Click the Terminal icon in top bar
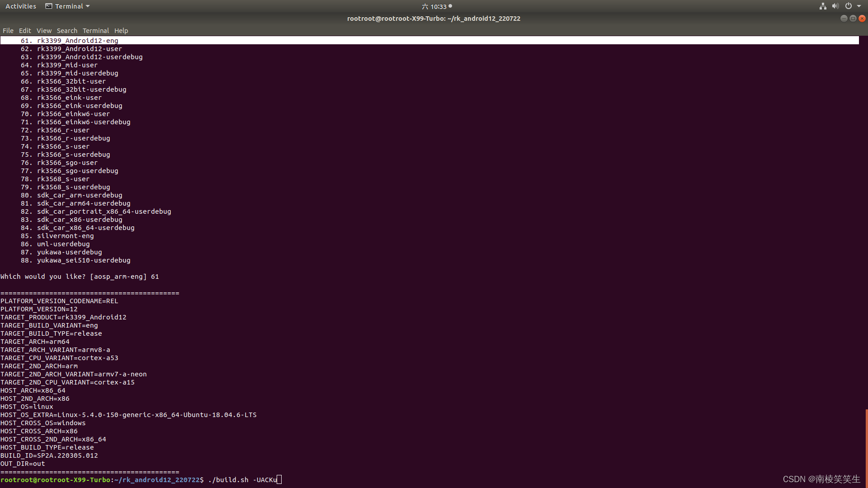This screenshot has height=488, width=868. [49, 6]
